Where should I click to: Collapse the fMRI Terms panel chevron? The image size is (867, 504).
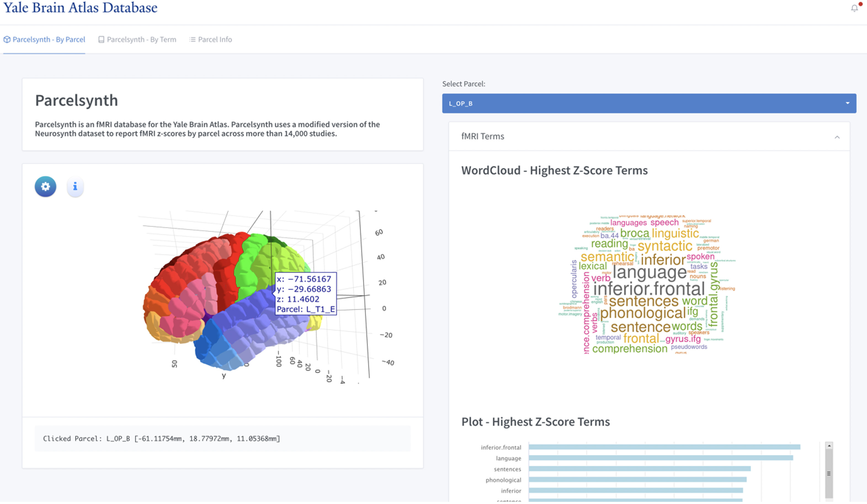pyautogui.click(x=837, y=137)
